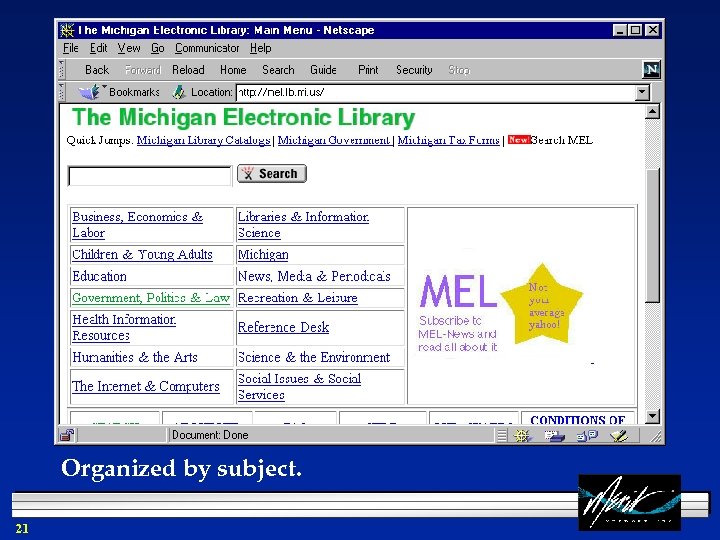Open Social Issues & Social Services link
The image size is (720, 540).
click(x=299, y=387)
